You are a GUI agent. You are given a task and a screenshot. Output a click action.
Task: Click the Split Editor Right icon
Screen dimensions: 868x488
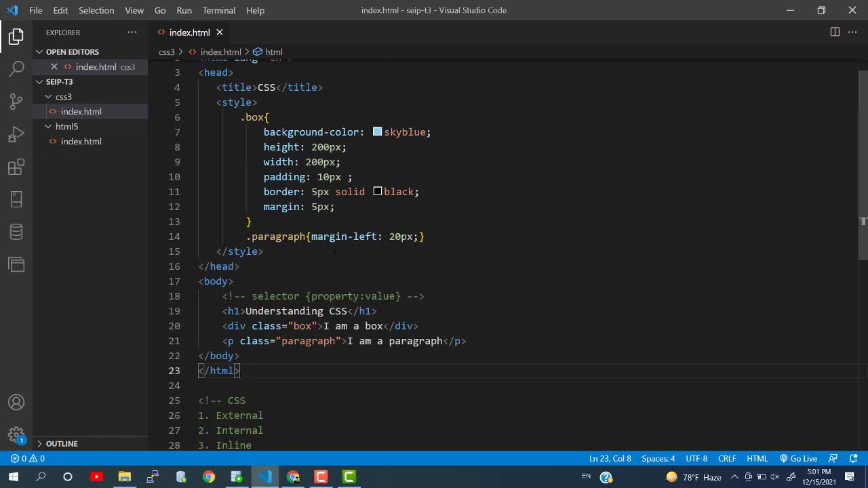pos(835,32)
